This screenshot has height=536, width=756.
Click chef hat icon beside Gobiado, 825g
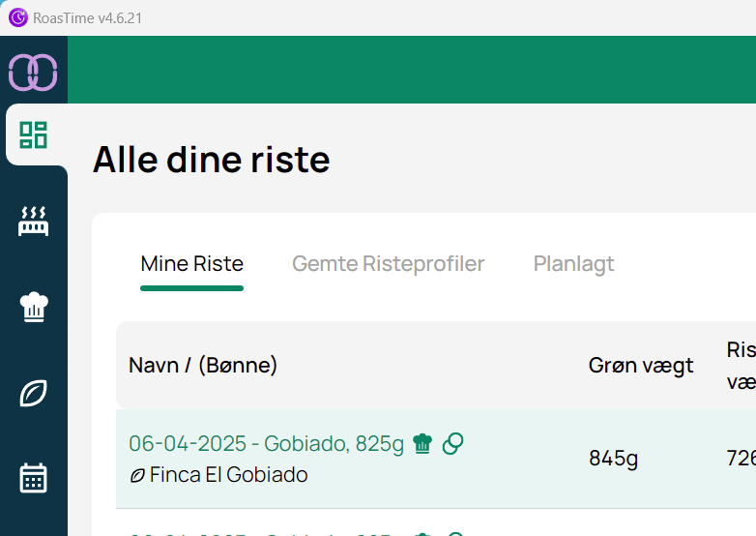422,443
